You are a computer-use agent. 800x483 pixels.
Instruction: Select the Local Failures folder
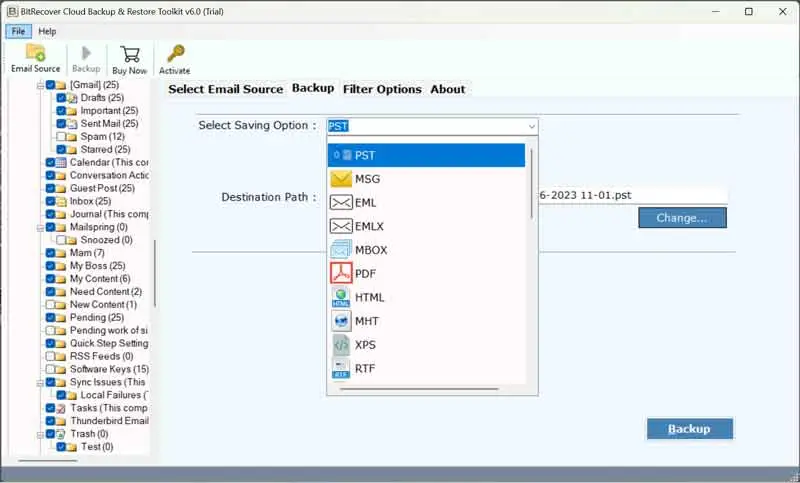click(x=114, y=395)
